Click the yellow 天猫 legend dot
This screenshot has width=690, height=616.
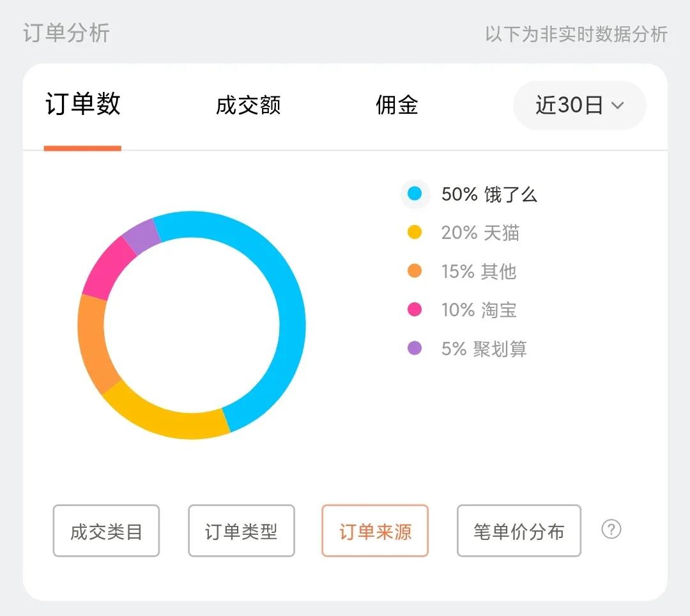click(x=415, y=232)
